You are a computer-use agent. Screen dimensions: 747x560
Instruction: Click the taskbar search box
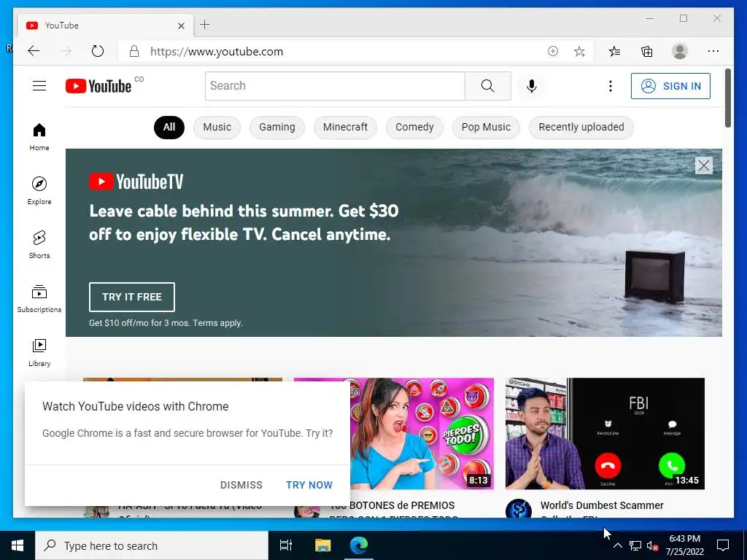[x=152, y=545]
